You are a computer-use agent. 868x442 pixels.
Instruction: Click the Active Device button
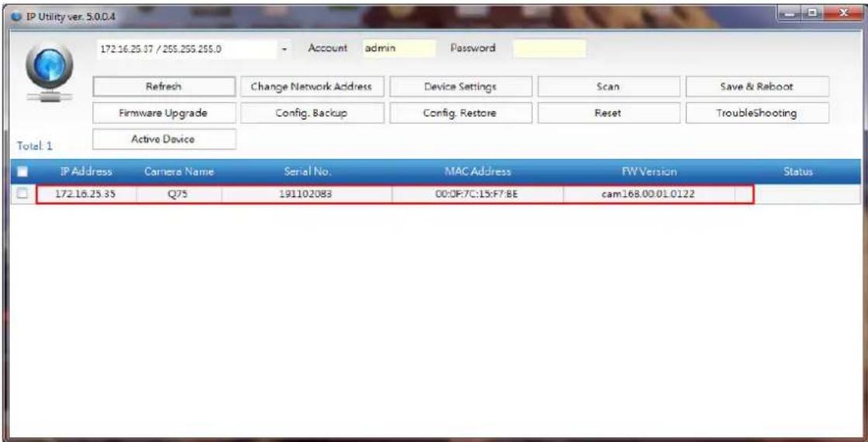(164, 139)
